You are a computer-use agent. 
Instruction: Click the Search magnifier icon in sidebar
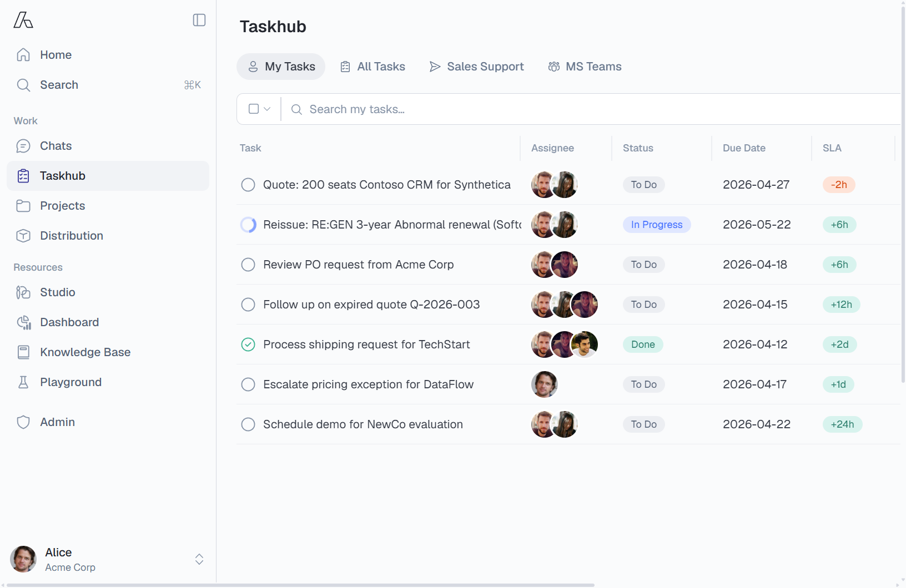(23, 85)
